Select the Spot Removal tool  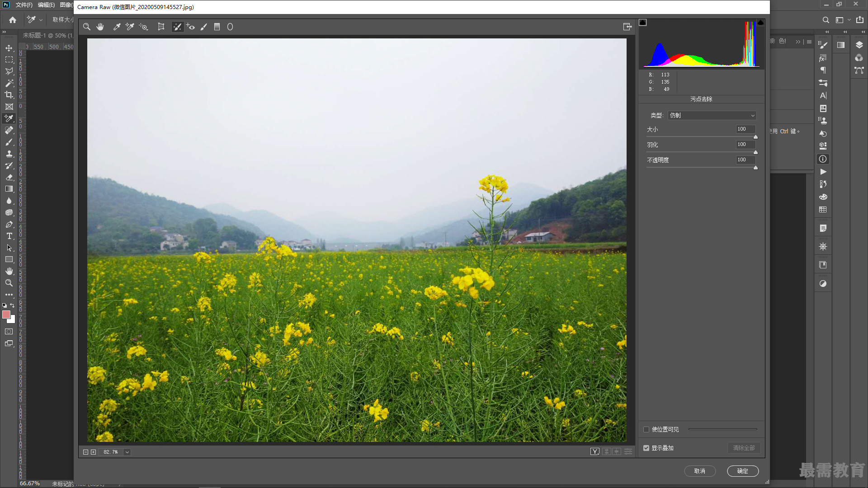(x=177, y=27)
